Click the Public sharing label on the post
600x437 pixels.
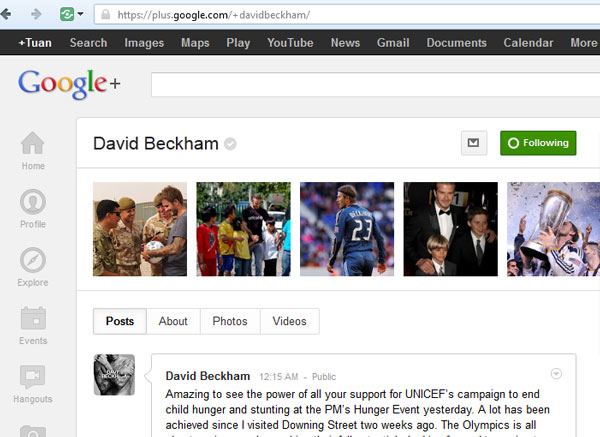[324, 377]
